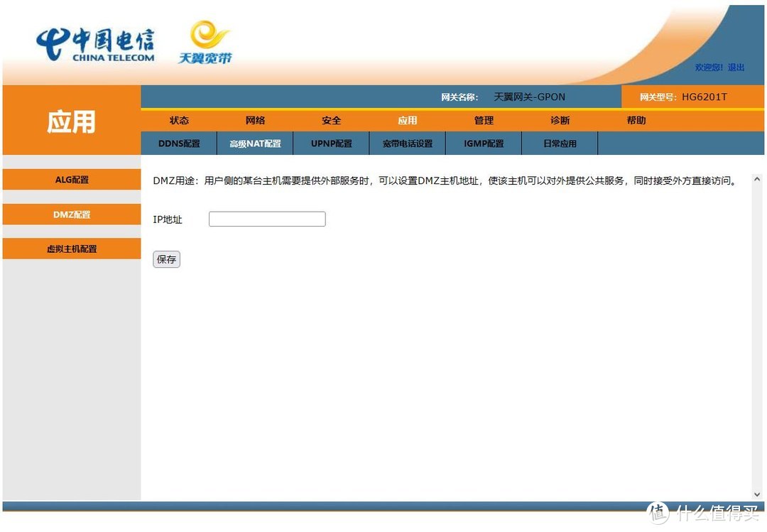Open the 帮助 (Help) tab

point(636,120)
